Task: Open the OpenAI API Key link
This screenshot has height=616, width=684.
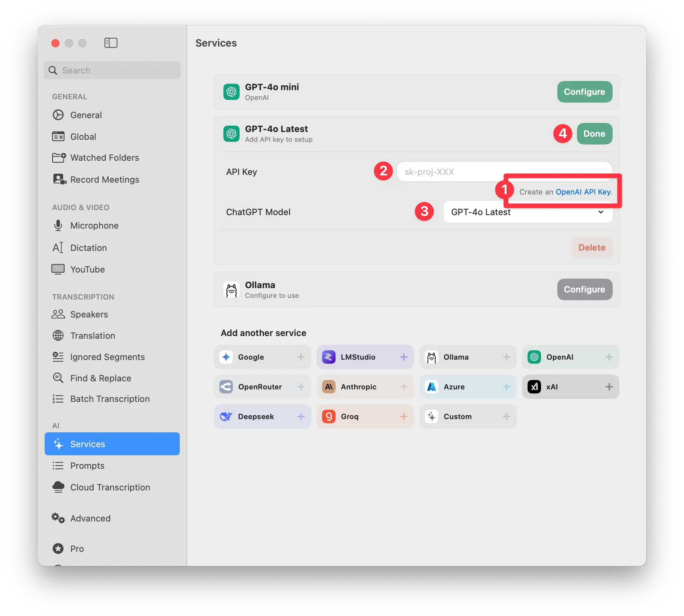Action: point(582,192)
